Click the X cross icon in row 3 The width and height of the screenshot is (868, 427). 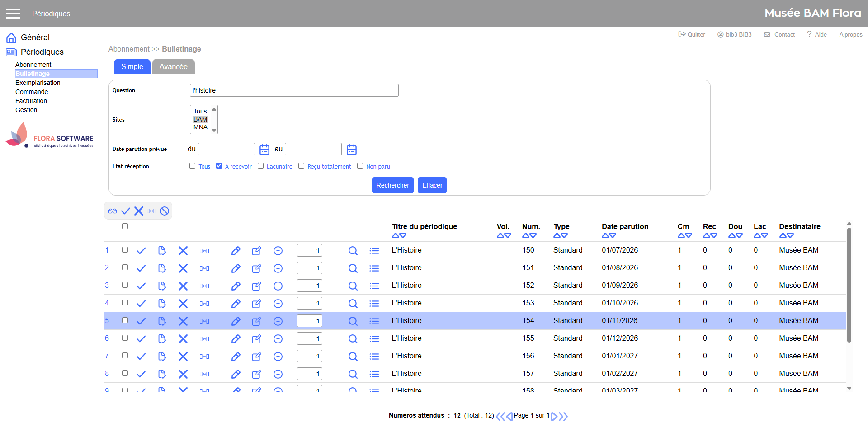coord(183,286)
